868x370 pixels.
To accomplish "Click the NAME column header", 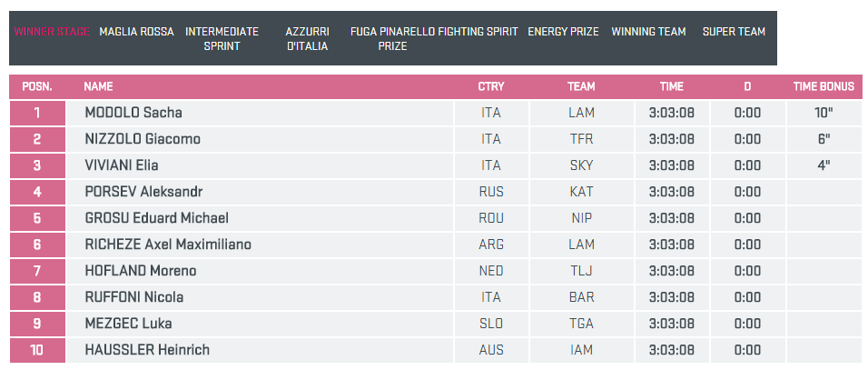I will (98, 87).
